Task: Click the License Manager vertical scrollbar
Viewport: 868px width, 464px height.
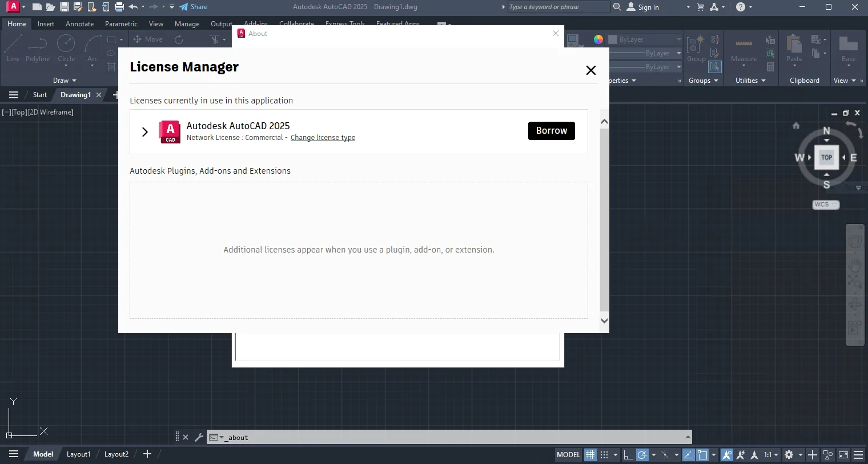Action: 604,220
